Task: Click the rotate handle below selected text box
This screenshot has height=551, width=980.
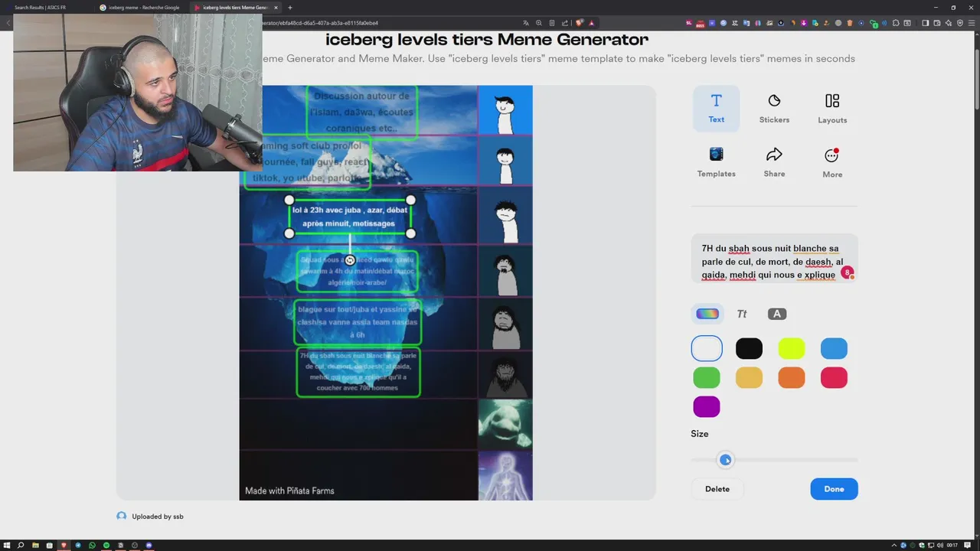Action: tap(350, 260)
